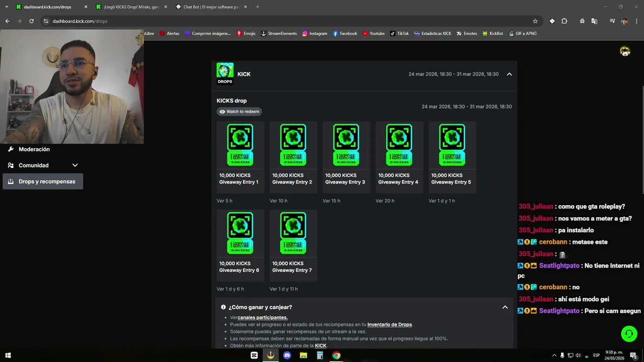The height and width of the screenshot is (362, 644).
Task: Open CapCut from the taskbar
Action: pyautogui.click(x=254, y=355)
